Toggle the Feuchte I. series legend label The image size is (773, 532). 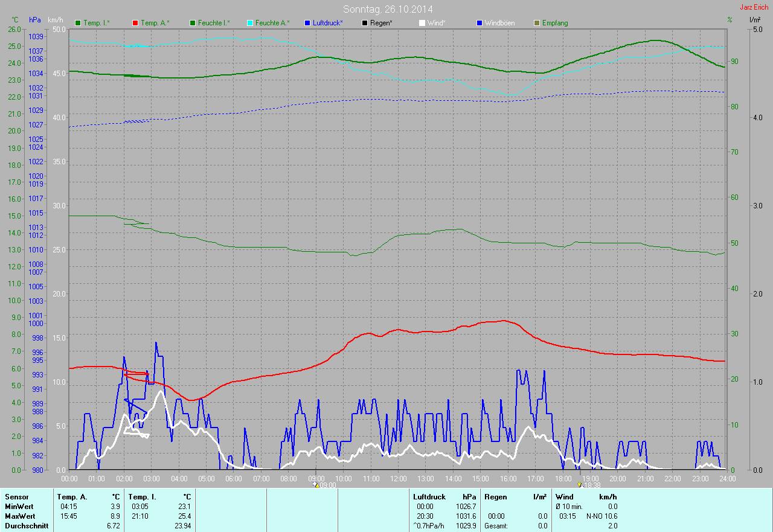click(x=214, y=23)
